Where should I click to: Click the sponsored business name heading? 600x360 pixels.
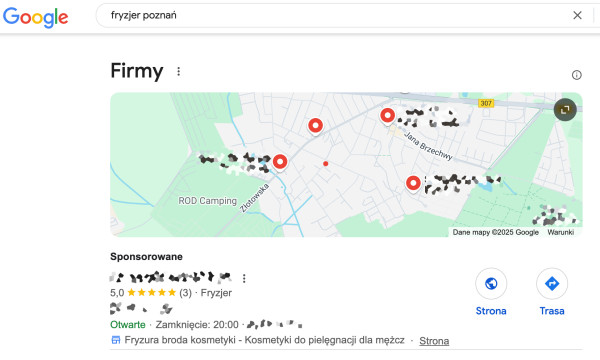[171, 277]
